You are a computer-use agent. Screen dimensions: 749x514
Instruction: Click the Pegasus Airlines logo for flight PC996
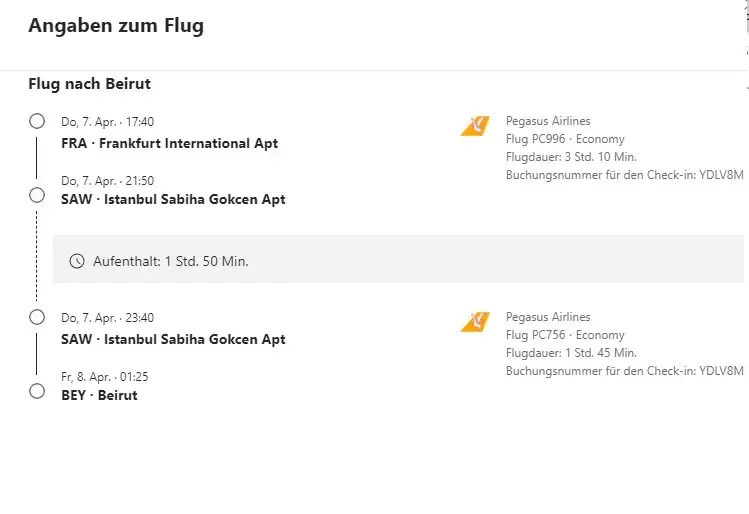[x=475, y=126]
